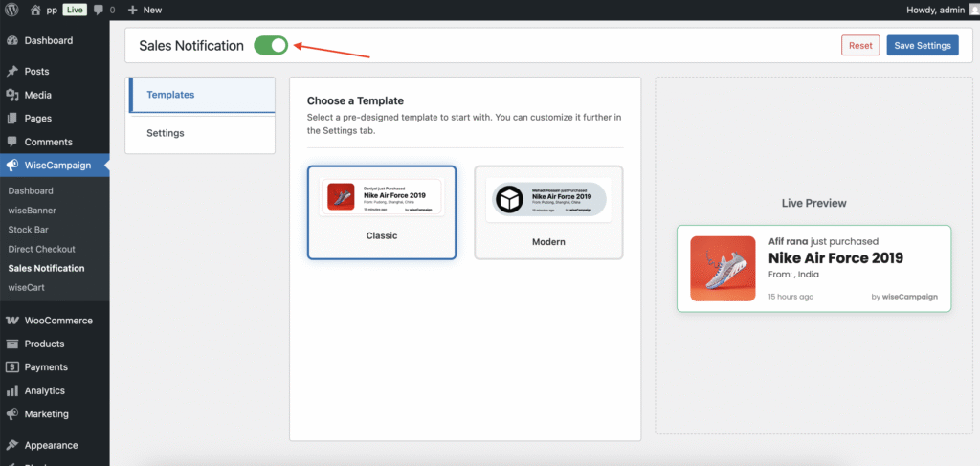Click '15 hours ago' timestamp
980x466 pixels.
[791, 297]
